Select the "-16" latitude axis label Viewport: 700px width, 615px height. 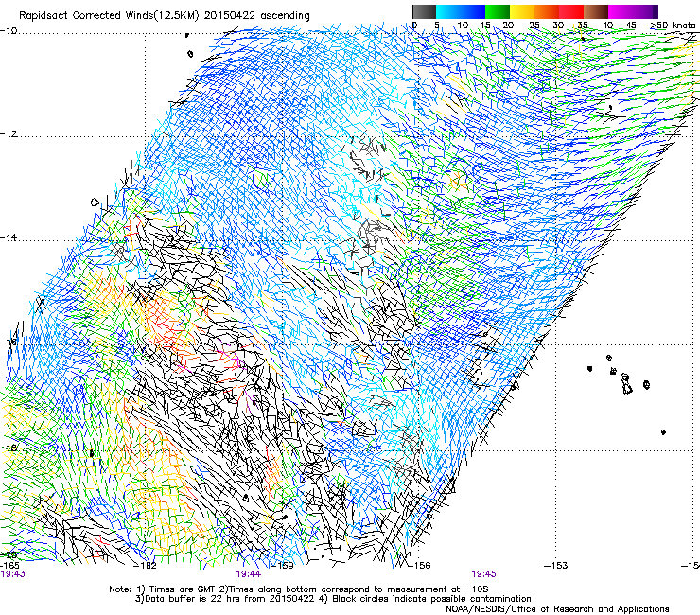click(9, 343)
